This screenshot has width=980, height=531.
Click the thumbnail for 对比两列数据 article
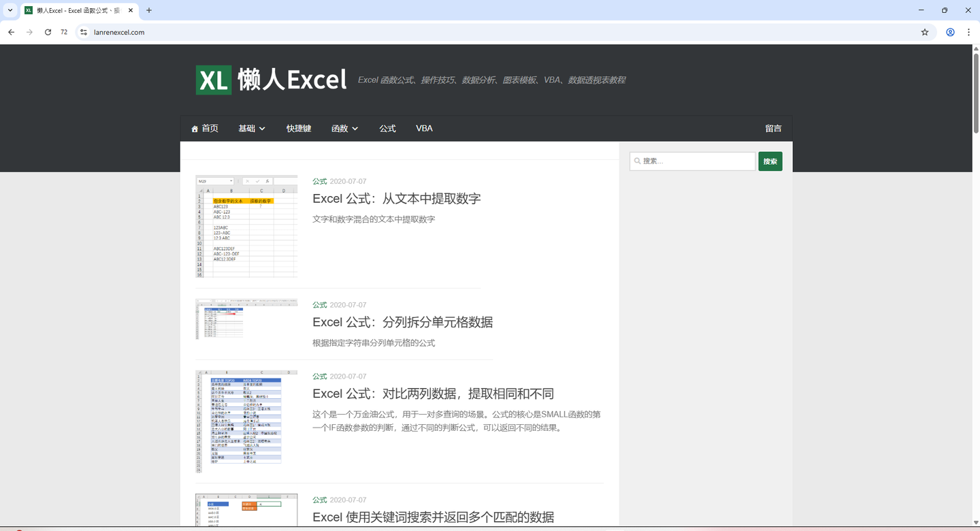pos(246,421)
